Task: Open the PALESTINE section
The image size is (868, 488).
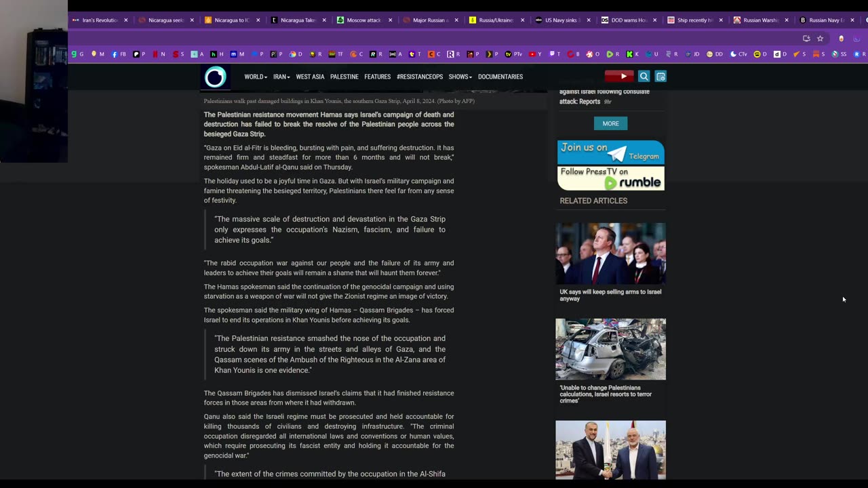Action: [x=344, y=77]
